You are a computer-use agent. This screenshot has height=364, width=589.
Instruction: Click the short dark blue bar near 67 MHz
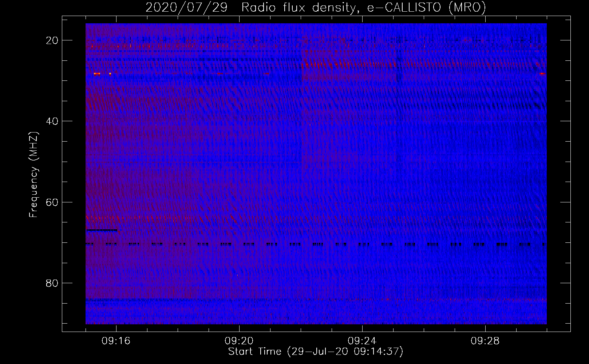click(x=102, y=230)
